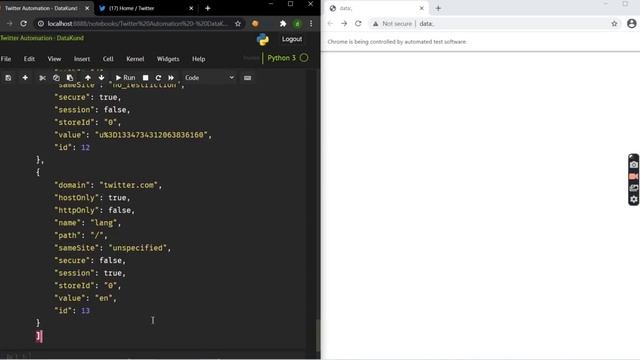The height and width of the screenshot is (360, 640).
Task: Save the notebook with the floppy disk icon
Action: 8,78
